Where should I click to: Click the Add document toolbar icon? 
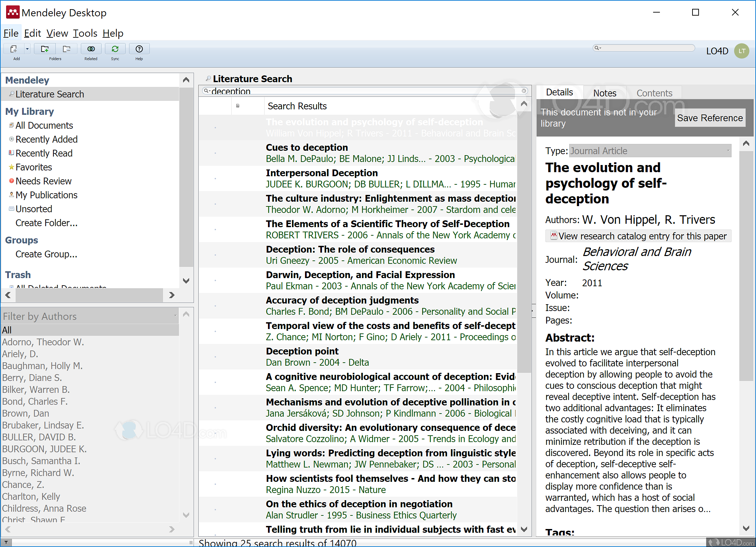14,49
